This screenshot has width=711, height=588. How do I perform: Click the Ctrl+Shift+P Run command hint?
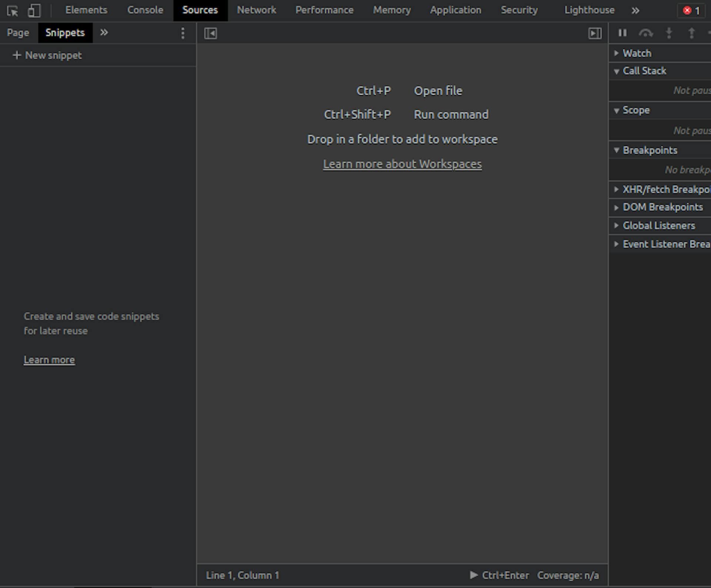(406, 115)
